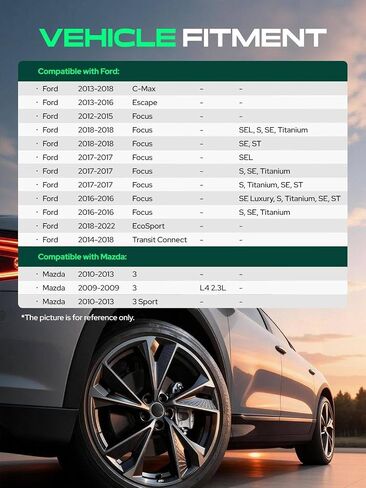Screen dimensions: 366x488
Task: Click the '2013-2018' year range
Action: 96,89
